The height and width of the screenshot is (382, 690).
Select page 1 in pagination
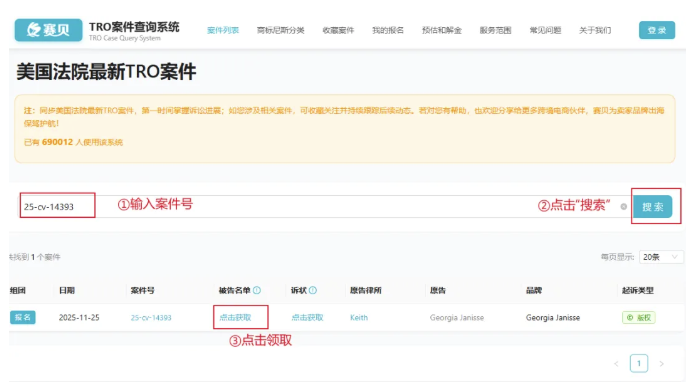(639, 363)
